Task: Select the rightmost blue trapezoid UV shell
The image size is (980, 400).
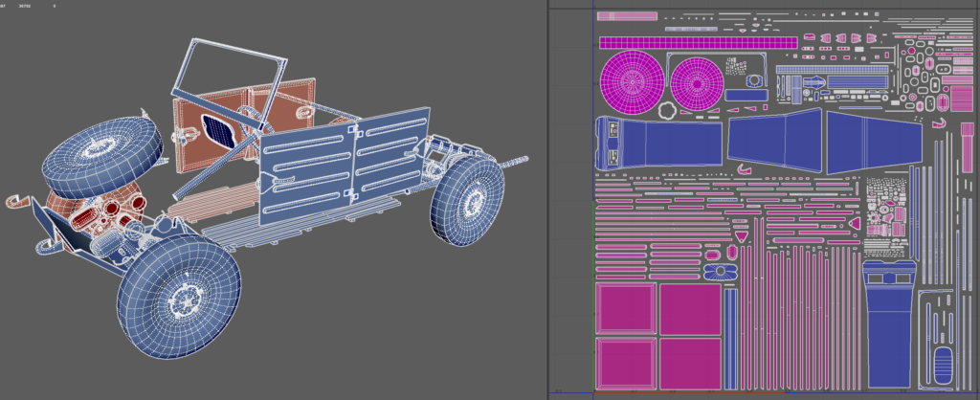Action: click(x=873, y=141)
